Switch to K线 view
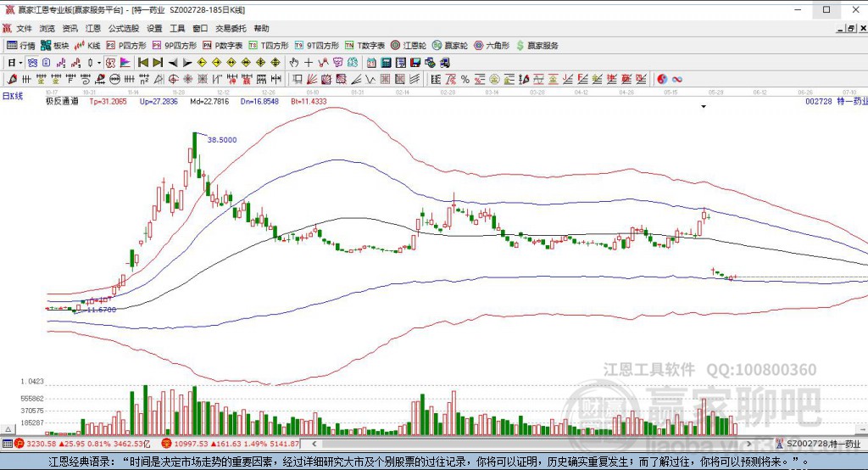The width and height of the screenshot is (868, 470). [87, 46]
